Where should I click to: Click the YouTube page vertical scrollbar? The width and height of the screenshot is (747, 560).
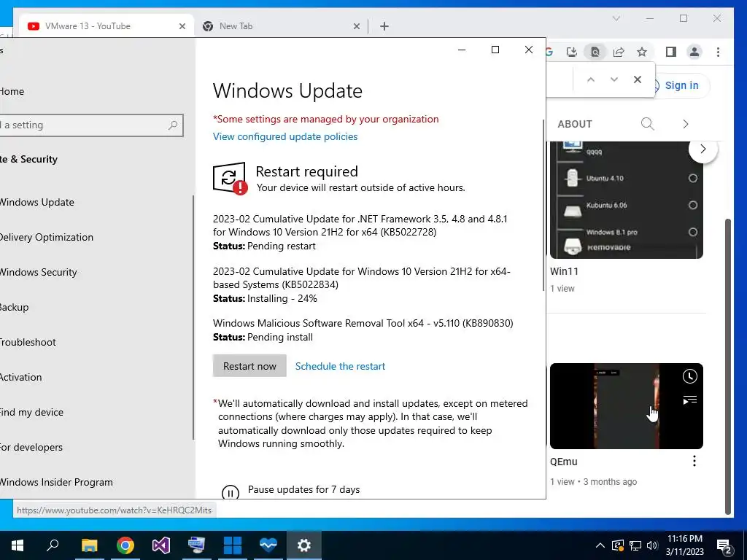727,366
